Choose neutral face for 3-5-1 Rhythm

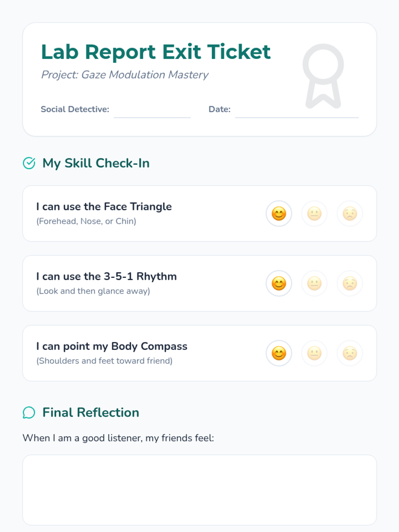point(314,283)
